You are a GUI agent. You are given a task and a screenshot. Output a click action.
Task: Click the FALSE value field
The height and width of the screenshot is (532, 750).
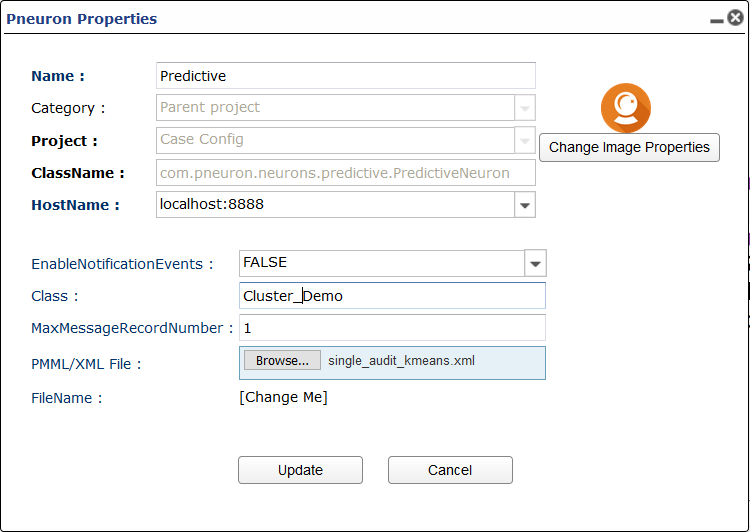point(382,263)
